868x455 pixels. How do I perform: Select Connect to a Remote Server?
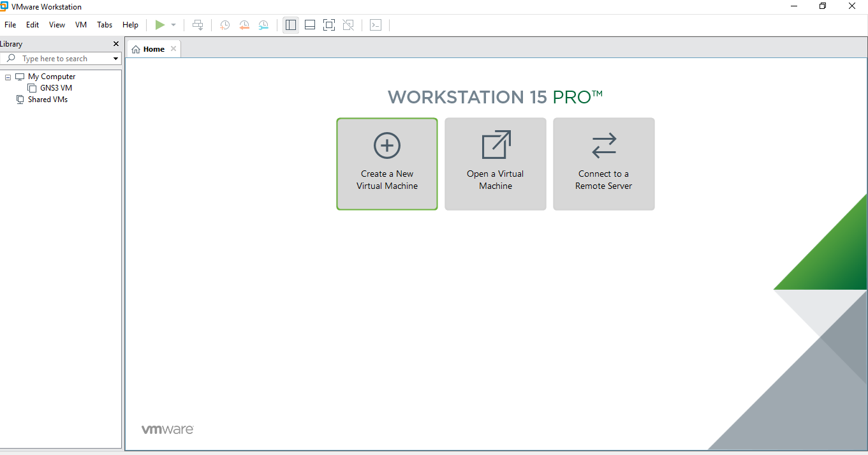pos(603,163)
